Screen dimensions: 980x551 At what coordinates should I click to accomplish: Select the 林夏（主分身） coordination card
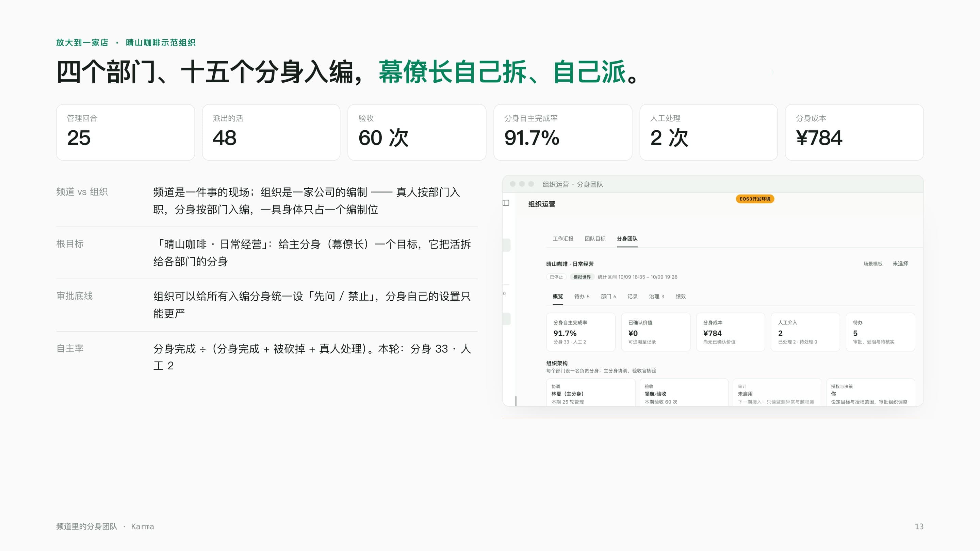[591, 393]
